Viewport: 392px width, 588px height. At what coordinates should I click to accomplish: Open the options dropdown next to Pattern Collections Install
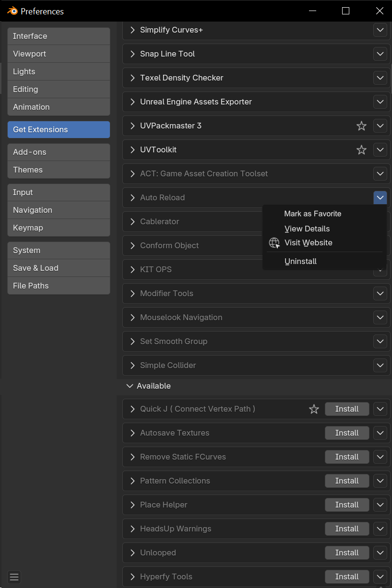tap(380, 481)
